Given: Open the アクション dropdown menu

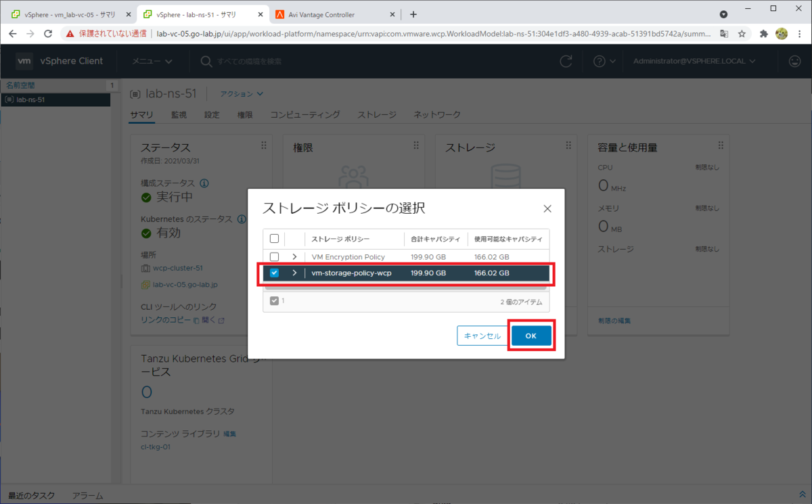Looking at the screenshot, I should pos(238,94).
